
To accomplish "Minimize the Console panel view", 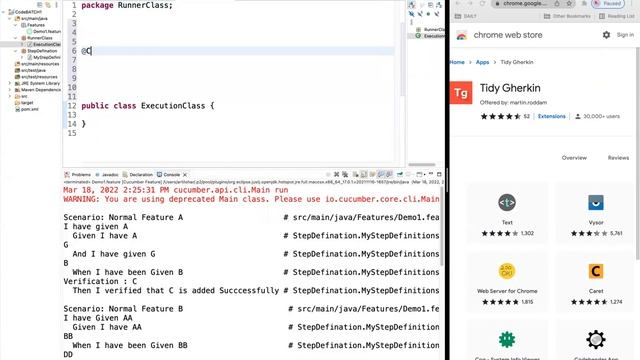I will pyautogui.click(x=431, y=174).
